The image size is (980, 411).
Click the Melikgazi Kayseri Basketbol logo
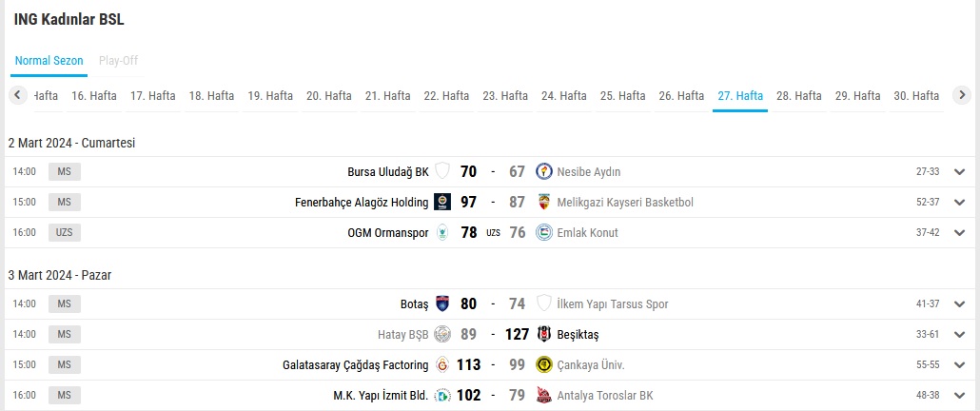coord(544,202)
